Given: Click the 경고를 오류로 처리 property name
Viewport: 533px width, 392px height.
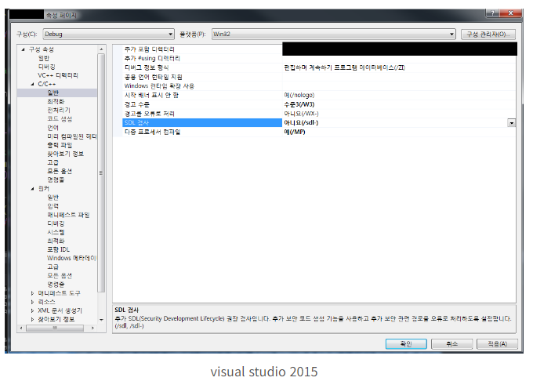Looking at the screenshot, I should (x=149, y=114).
